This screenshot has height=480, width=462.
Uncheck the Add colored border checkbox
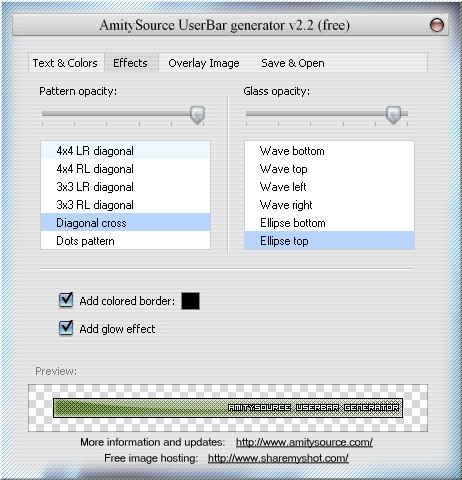(66, 300)
